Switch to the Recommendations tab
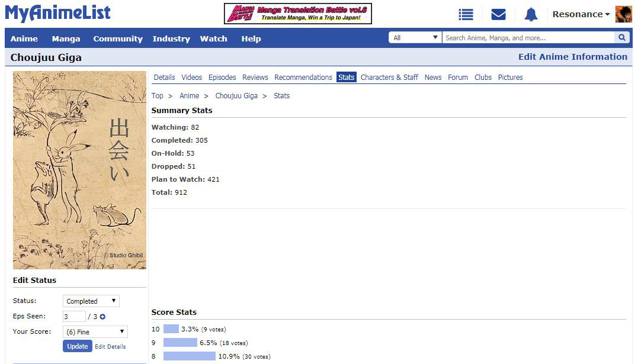The image size is (638, 364). (x=303, y=78)
